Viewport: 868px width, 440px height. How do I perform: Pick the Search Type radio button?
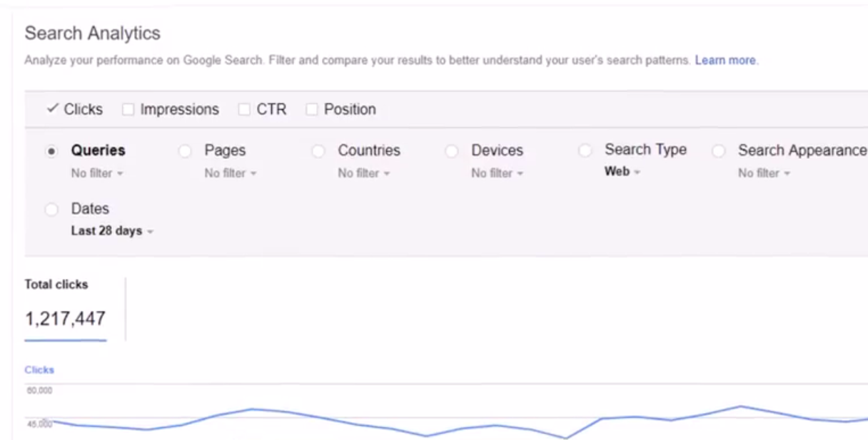pyautogui.click(x=585, y=150)
